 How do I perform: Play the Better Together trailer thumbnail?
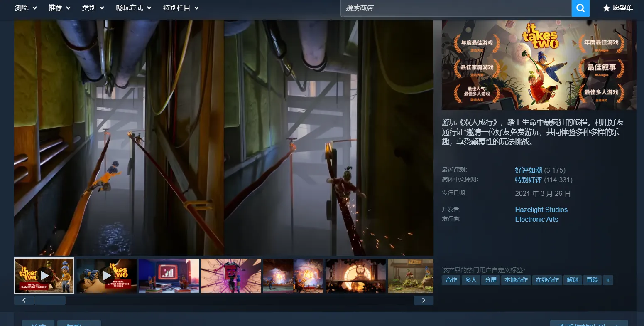[x=106, y=276]
